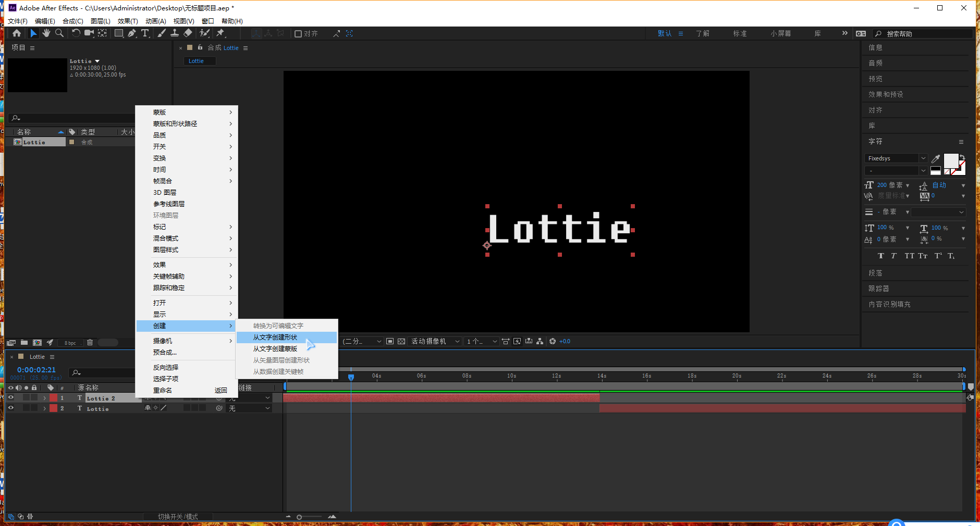980x526 pixels.
Task: Select the Pen tool
Action: coord(132,33)
